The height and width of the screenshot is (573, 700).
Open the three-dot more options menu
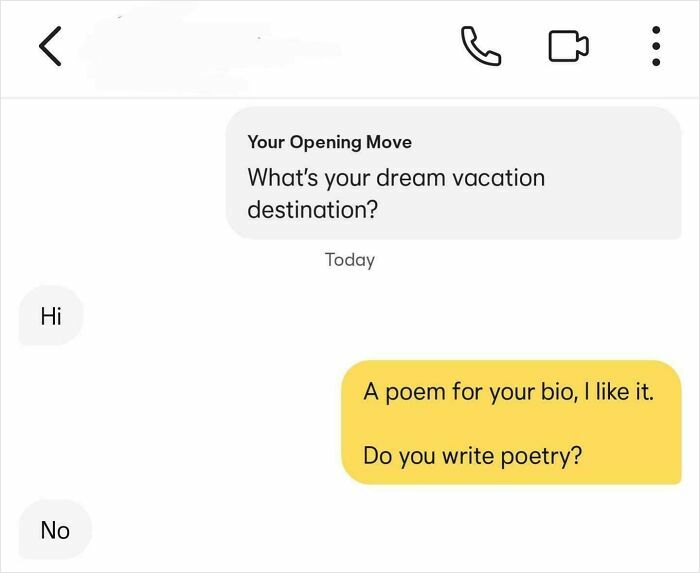(x=655, y=46)
